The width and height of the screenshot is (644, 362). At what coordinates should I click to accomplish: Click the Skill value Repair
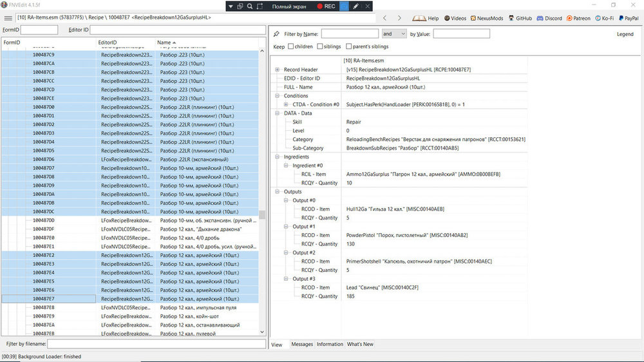[x=353, y=122]
